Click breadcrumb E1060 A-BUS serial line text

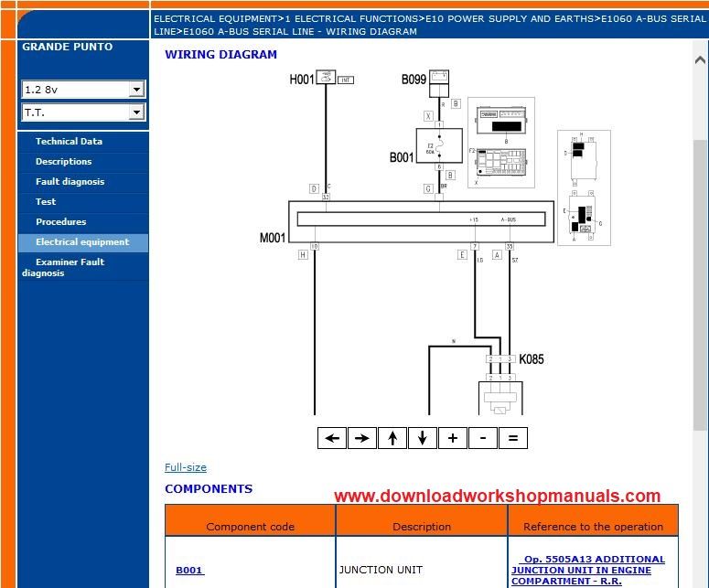pyautogui.click(x=300, y=32)
